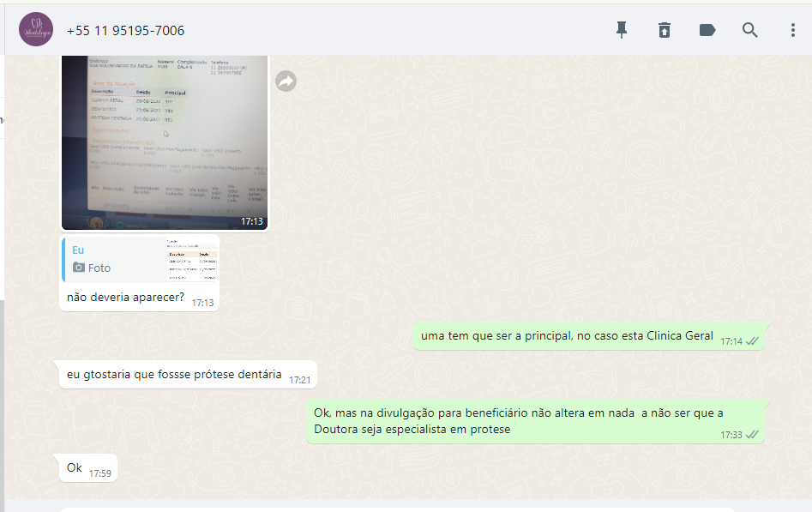This screenshot has height=512, width=812.
Task: Open contact info for +55 11 95195-7006
Action: [x=125, y=31]
